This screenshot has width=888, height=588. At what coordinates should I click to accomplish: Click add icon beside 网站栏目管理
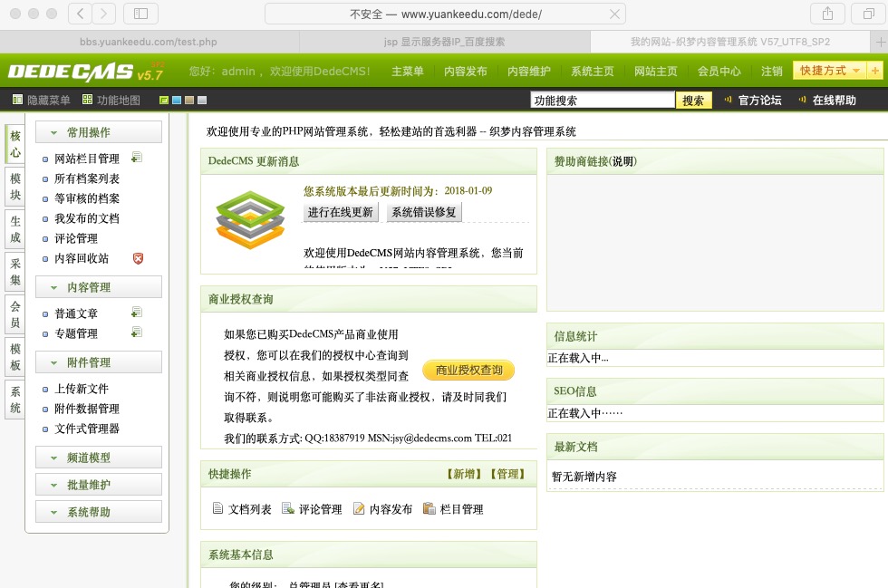(137, 158)
